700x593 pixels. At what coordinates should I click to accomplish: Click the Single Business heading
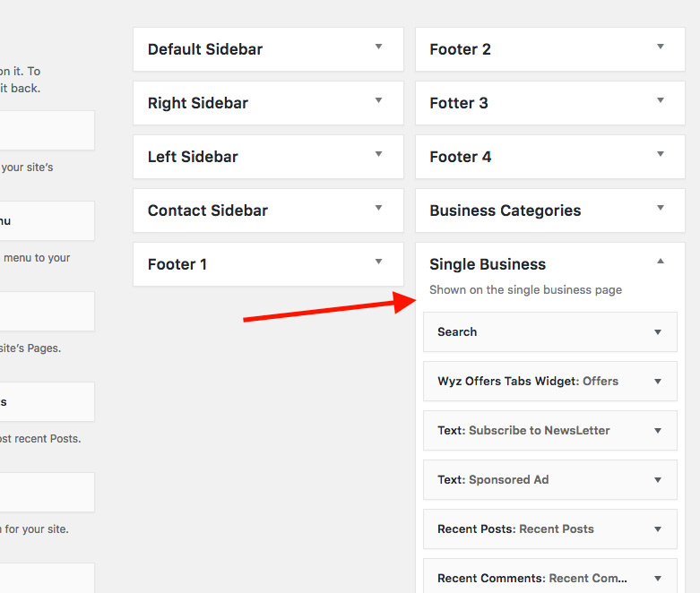(488, 264)
